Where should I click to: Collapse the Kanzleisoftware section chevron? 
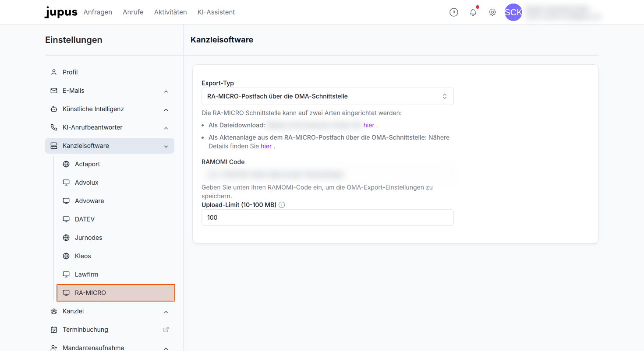click(166, 146)
